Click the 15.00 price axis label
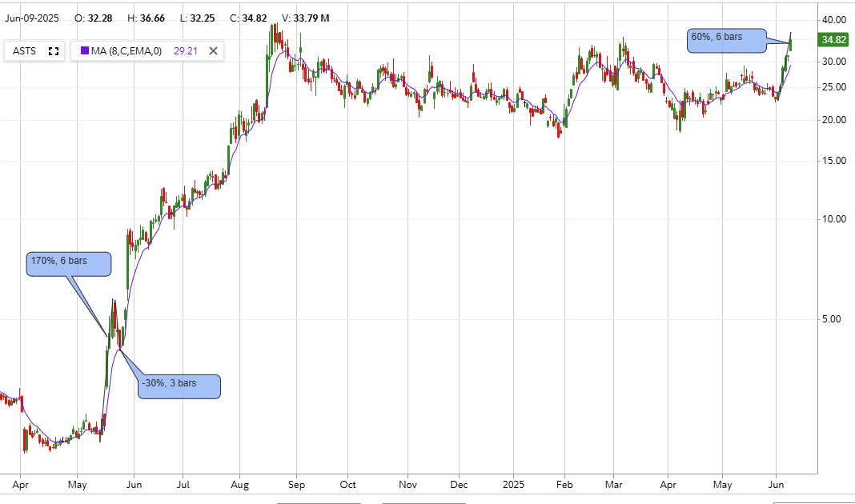Image resolution: width=855 pixels, height=504 pixels. click(x=834, y=161)
